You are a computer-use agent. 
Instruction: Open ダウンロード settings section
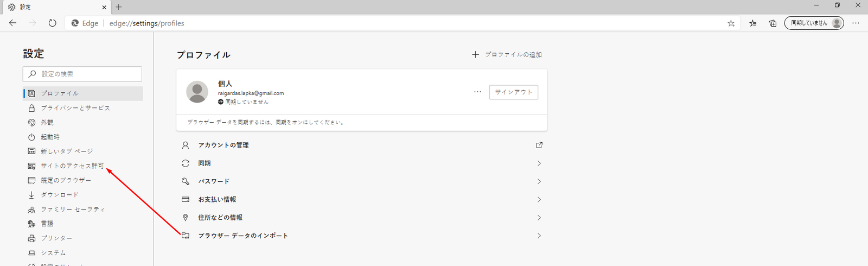point(60,195)
